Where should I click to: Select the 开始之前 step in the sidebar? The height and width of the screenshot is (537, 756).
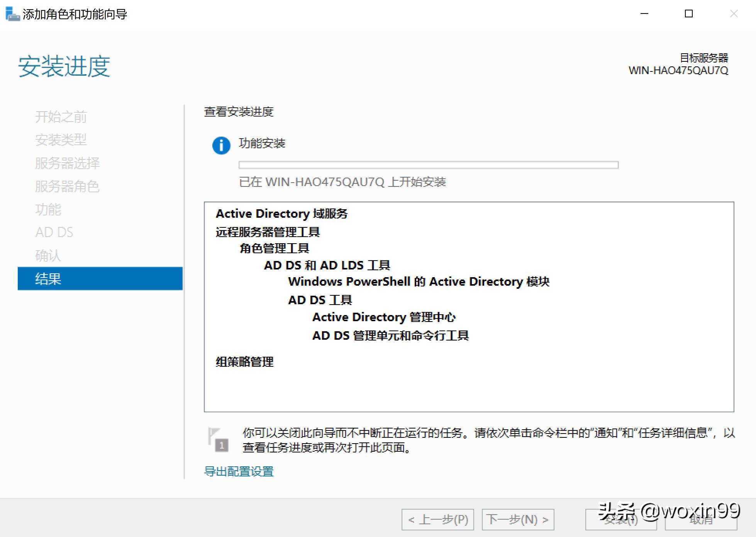click(x=61, y=117)
